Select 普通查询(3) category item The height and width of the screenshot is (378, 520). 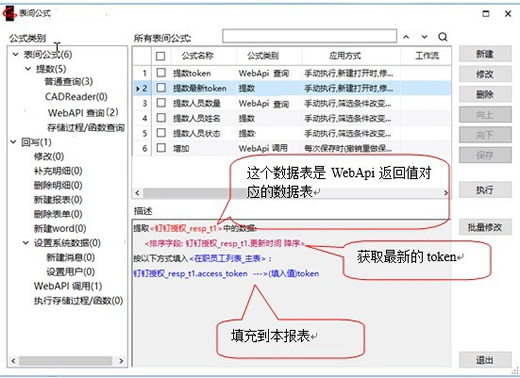[x=69, y=81]
